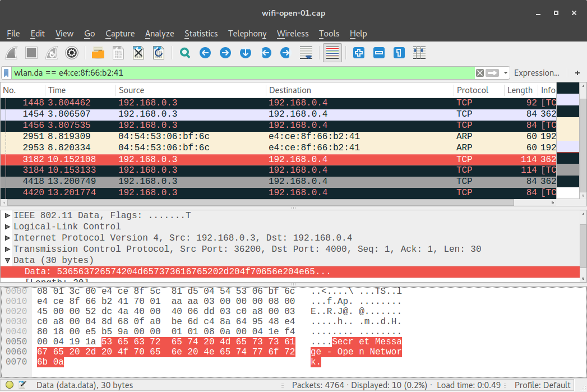
Task: Zoom in on the packet list
Action: coord(359,53)
